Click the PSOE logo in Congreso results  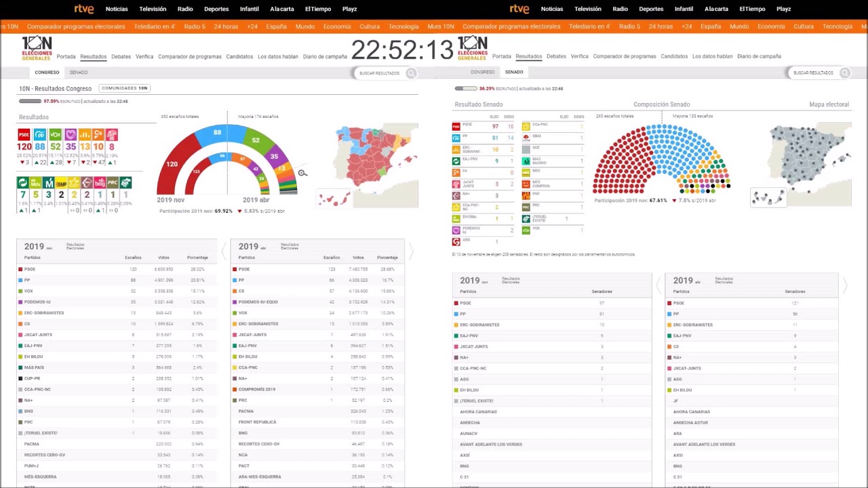click(24, 134)
